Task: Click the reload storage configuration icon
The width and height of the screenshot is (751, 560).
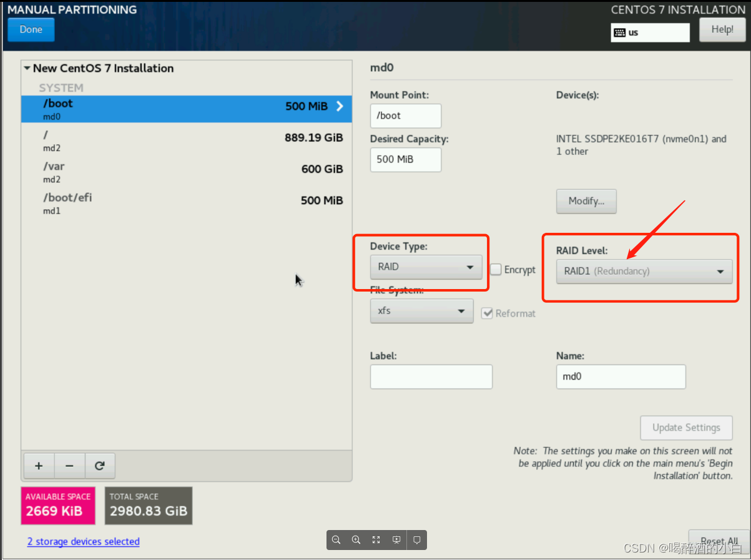Action: pyautogui.click(x=99, y=466)
